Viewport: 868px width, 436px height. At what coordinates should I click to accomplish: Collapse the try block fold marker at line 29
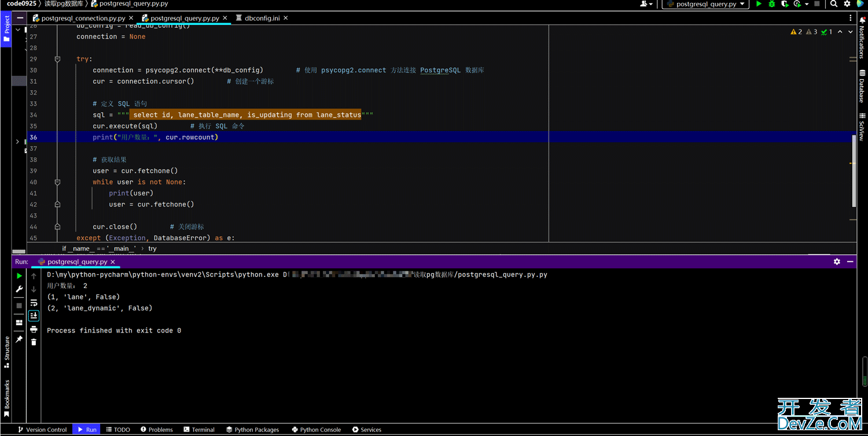click(57, 59)
